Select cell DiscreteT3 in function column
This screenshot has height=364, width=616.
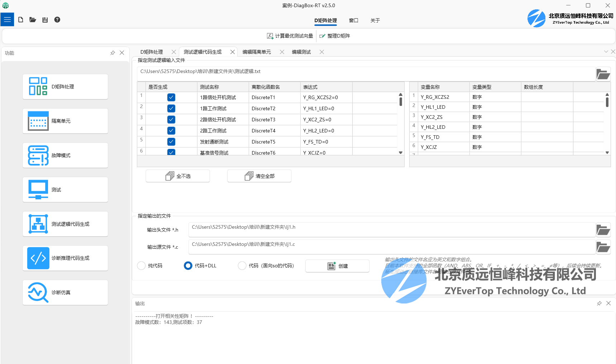274,120
